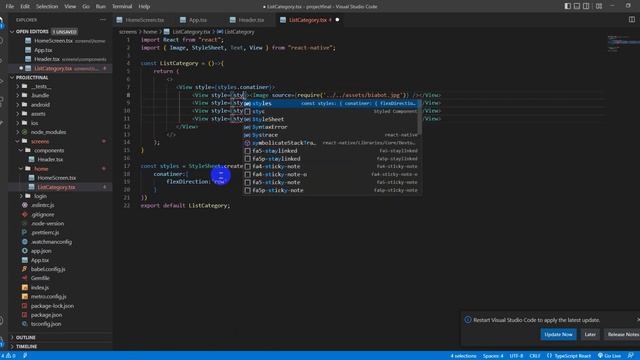This screenshot has width=640, height=360.
Task: Click info icon in update notification
Action: pos(468,320)
